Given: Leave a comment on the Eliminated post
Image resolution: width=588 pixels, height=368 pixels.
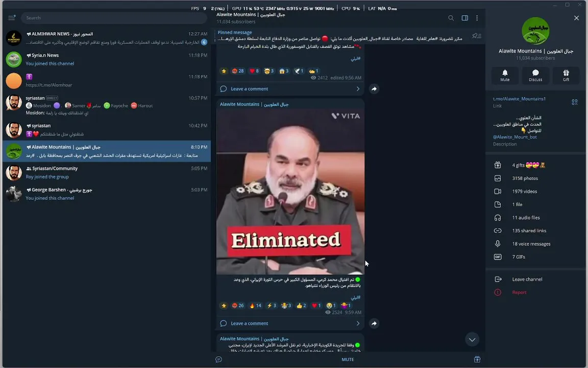Looking at the screenshot, I should coord(290,324).
